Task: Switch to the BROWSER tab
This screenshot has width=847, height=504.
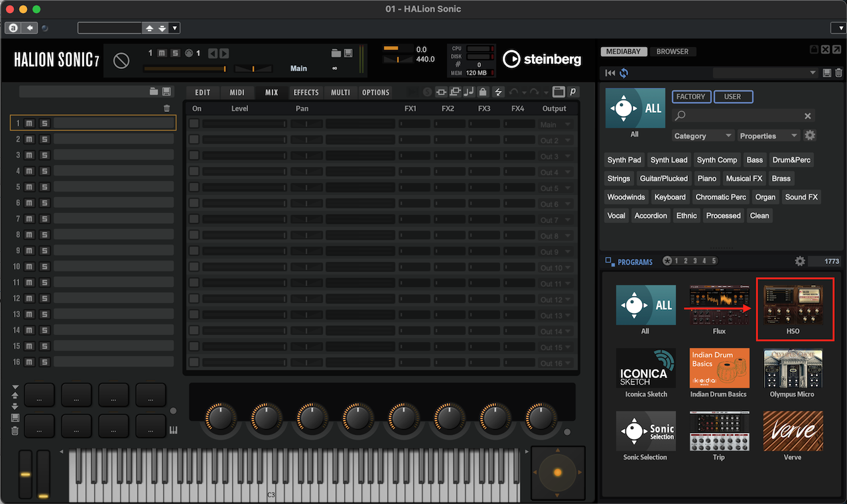Action: pos(673,51)
